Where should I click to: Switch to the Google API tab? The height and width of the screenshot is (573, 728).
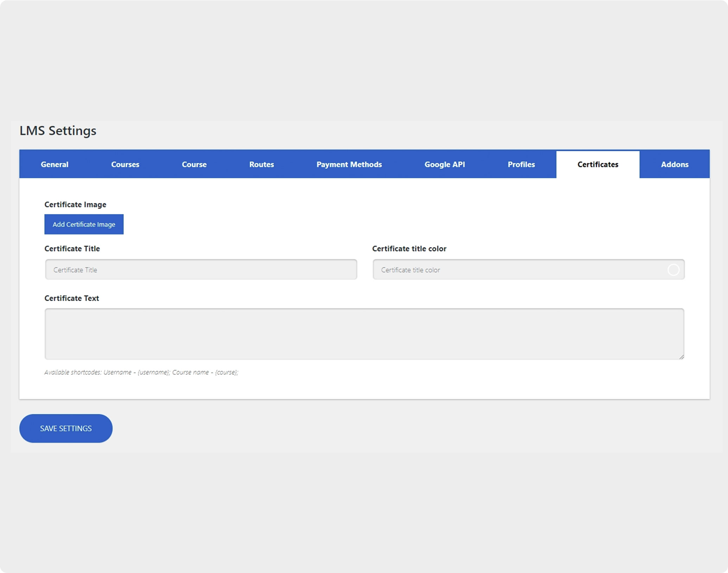tap(445, 164)
